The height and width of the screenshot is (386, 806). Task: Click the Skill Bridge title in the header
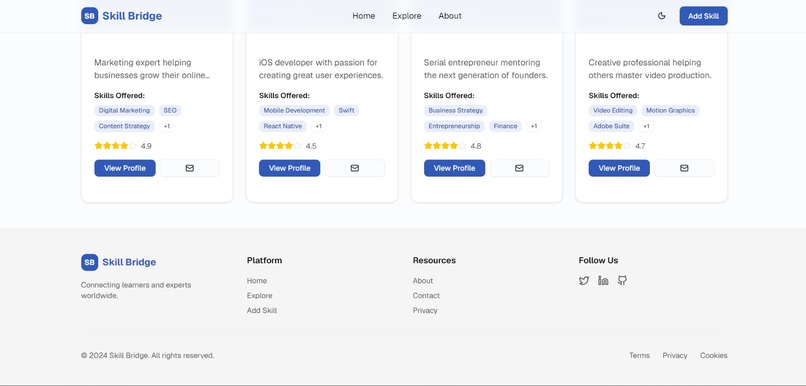pyautogui.click(x=132, y=16)
